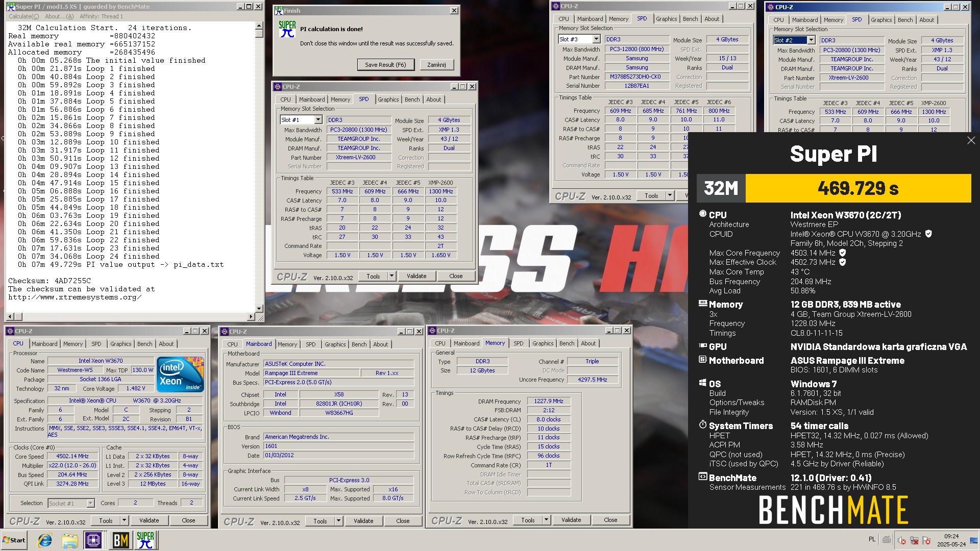Click the verified shield beside Max Effective Clock

[x=843, y=262]
